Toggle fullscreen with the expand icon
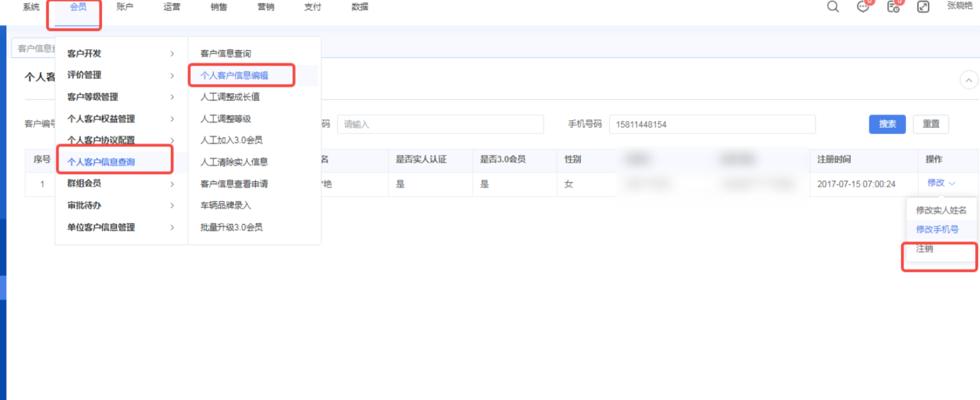This screenshot has height=400, width=980. point(923,7)
